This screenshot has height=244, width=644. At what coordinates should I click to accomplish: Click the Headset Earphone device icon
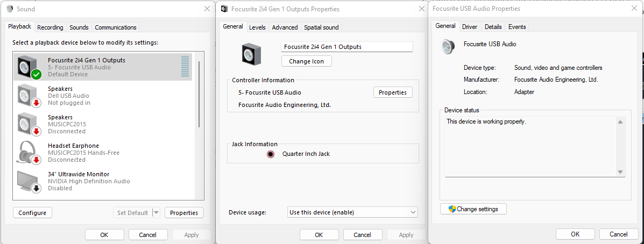click(28, 153)
